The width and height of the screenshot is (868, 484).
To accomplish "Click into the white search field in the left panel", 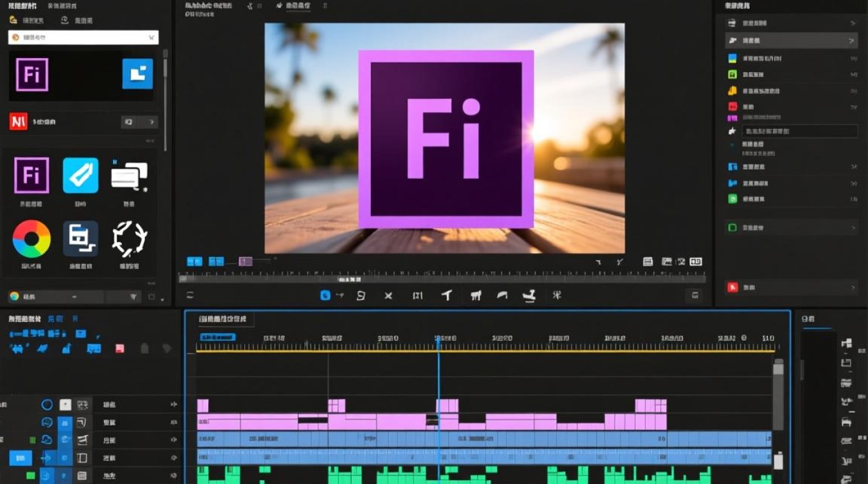I will [x=83, y=37].
